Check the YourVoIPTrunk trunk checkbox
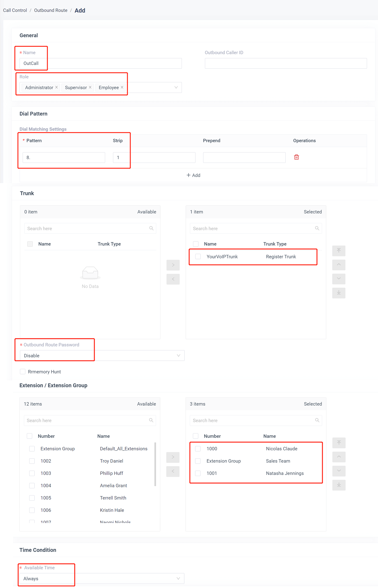 tap(198, 257)
